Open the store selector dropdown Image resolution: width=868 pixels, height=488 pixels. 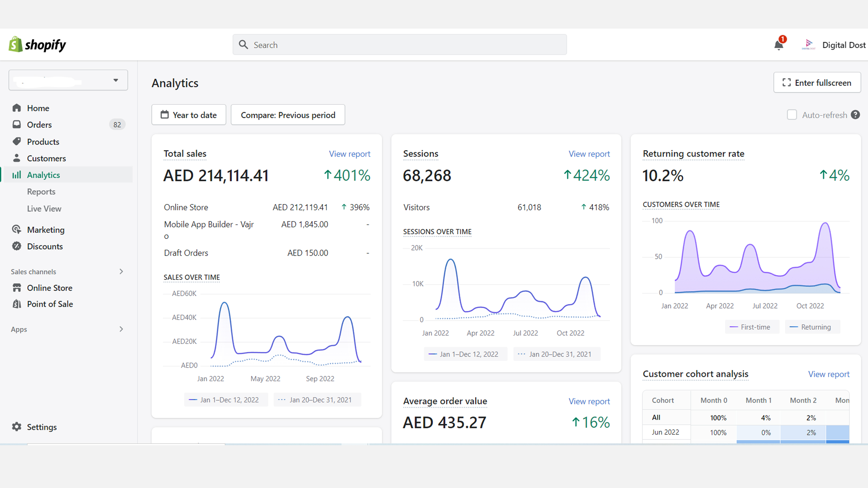tap(68, 80)
